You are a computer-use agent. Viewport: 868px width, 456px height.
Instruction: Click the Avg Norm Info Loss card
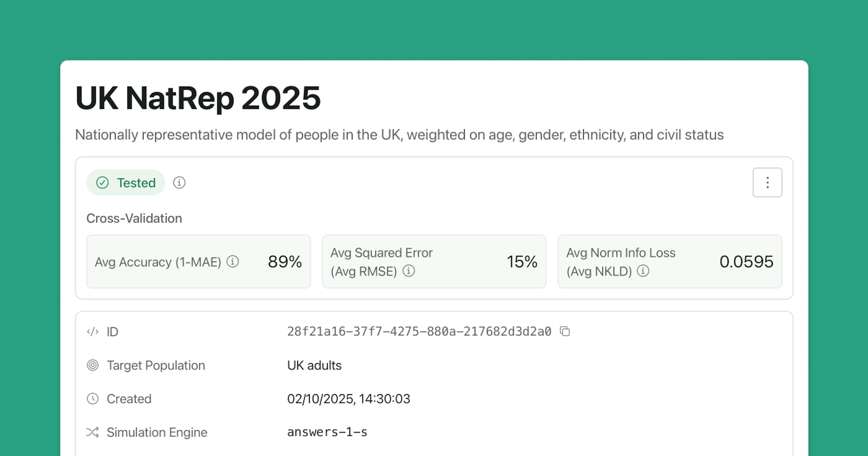(670, 261)
